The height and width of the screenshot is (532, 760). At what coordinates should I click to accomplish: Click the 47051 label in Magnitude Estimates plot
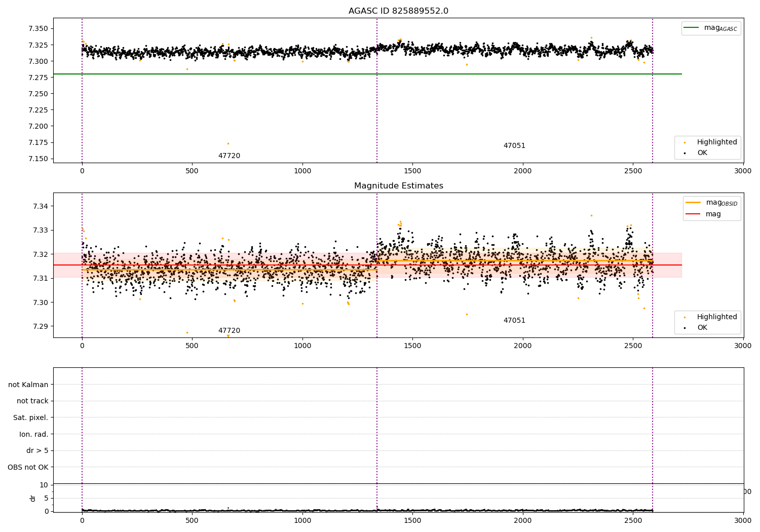(514, 321)
